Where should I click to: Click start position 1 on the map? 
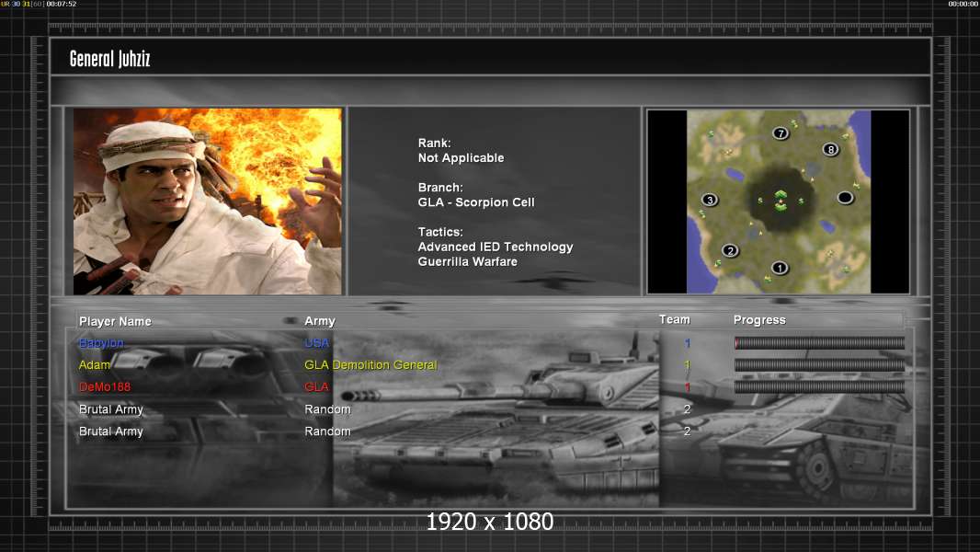(780, 269)
